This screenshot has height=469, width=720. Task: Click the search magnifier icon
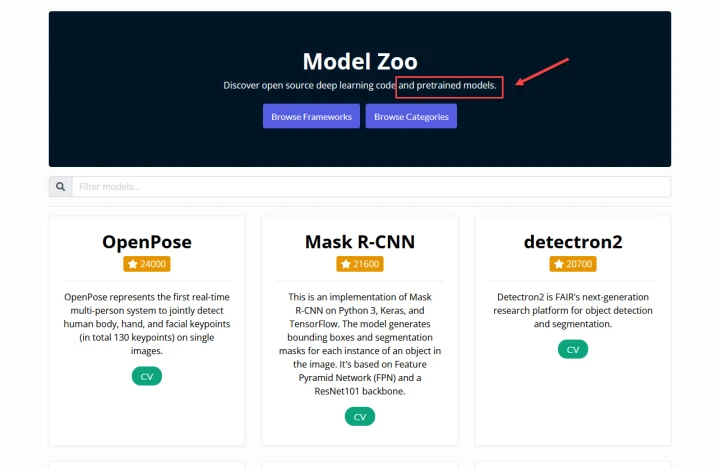tap(61, 186)
